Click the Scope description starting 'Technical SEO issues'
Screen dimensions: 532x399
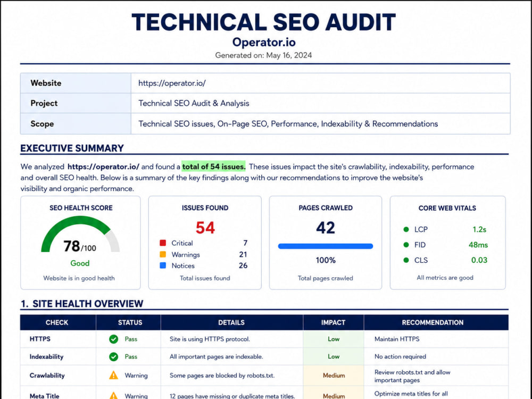pyautogui.click(x=288, y=124)
